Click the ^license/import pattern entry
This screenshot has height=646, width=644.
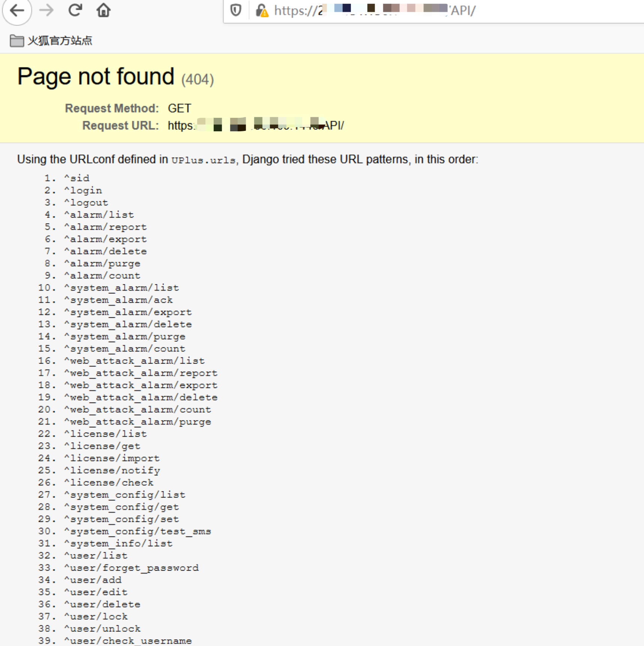click(112, 458)
